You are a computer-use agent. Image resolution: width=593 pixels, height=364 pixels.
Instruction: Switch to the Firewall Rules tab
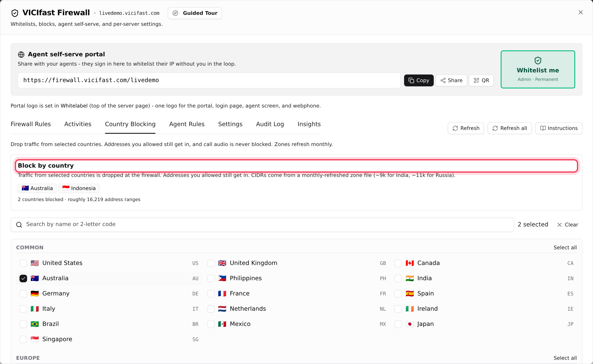click(x=30, y=124)
